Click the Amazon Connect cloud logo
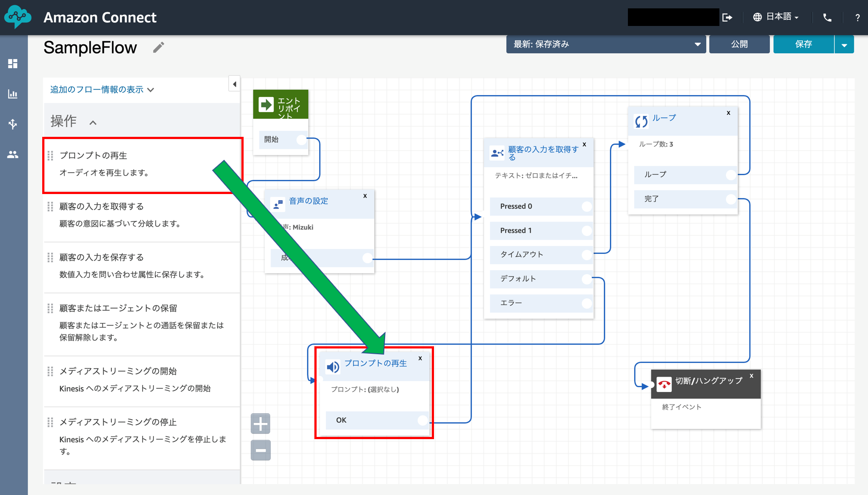The image size is (868, 495). (x=18, y=17)
